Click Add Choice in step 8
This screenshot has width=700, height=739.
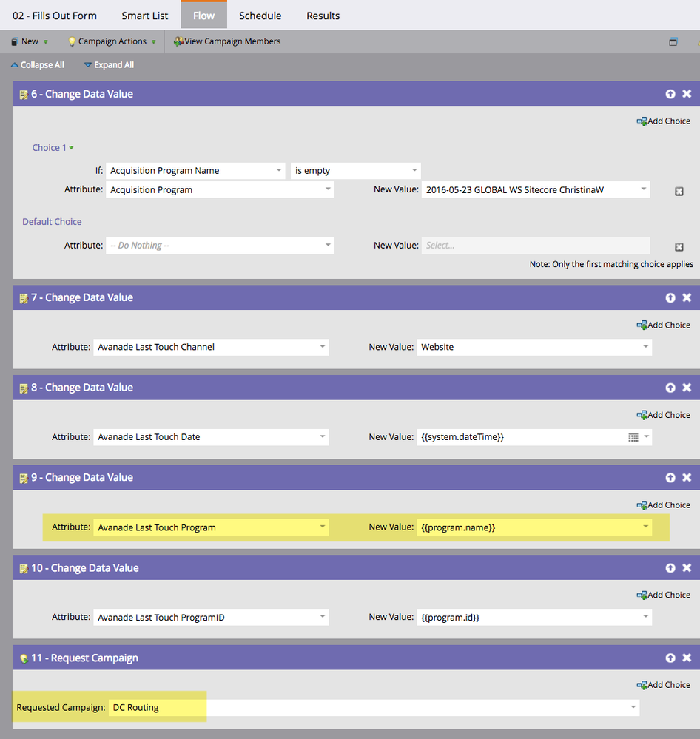pyautogui.click(x=663, y=415)
